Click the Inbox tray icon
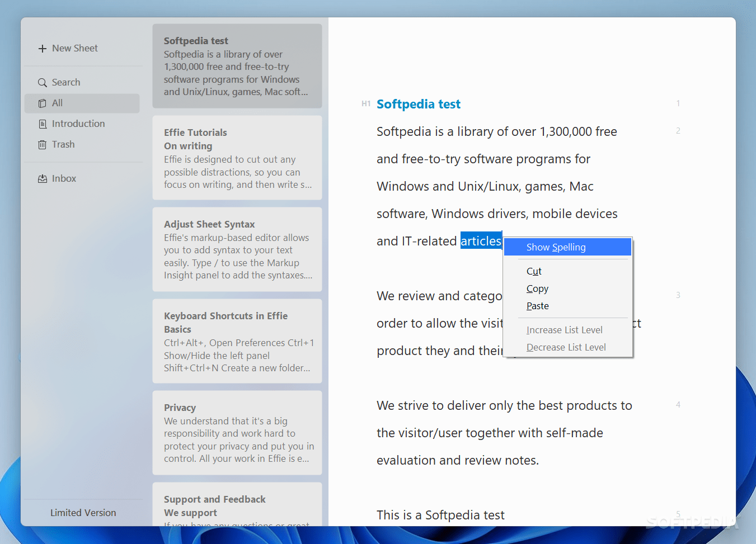 43,179
